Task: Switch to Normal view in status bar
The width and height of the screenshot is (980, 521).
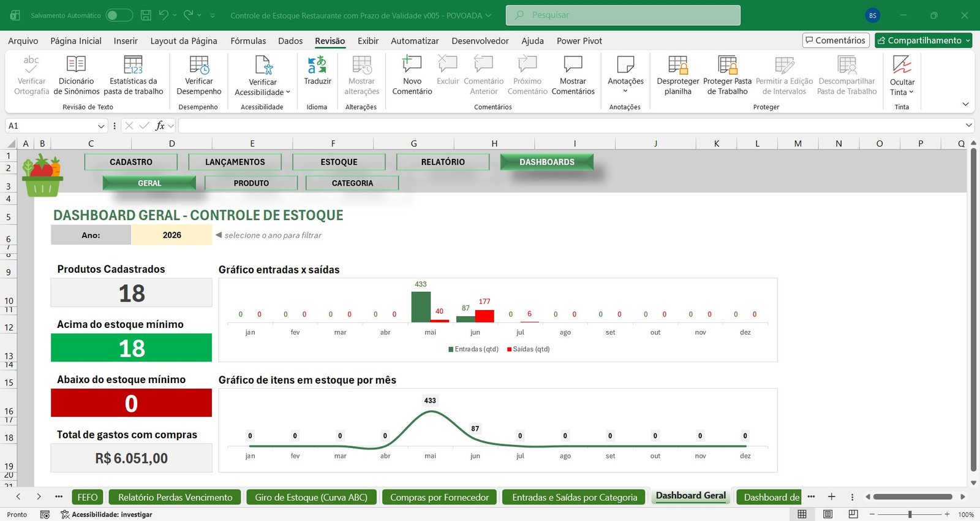Action: [802, 514]
